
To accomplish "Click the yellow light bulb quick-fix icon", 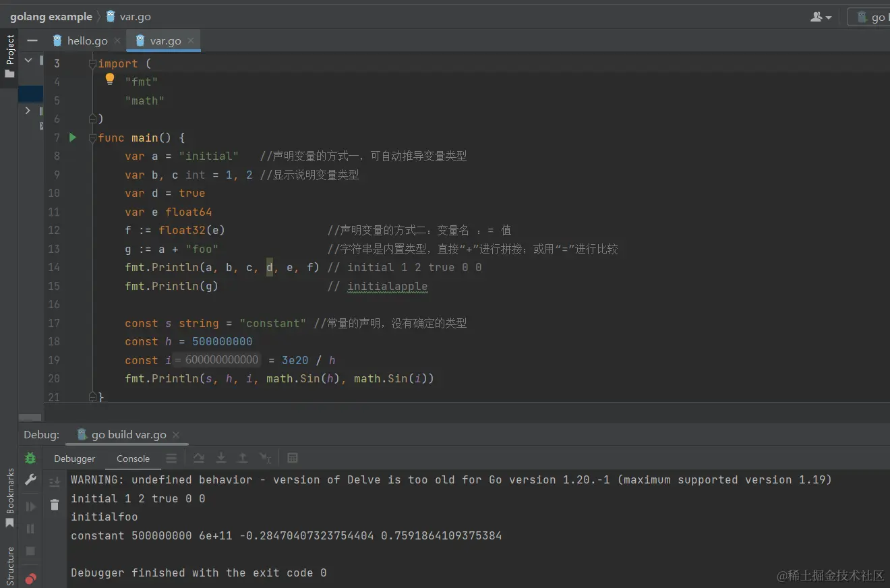I will point(110,80).
